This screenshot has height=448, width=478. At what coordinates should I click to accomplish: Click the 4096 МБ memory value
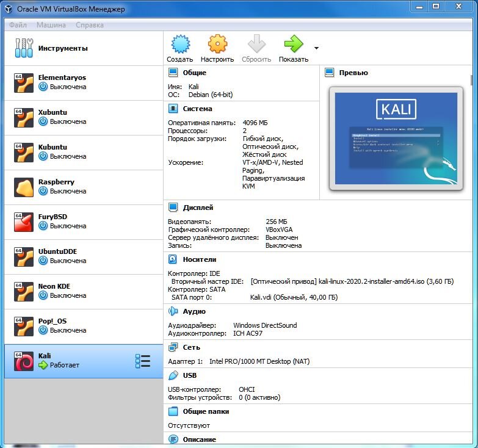pos(255,123)
